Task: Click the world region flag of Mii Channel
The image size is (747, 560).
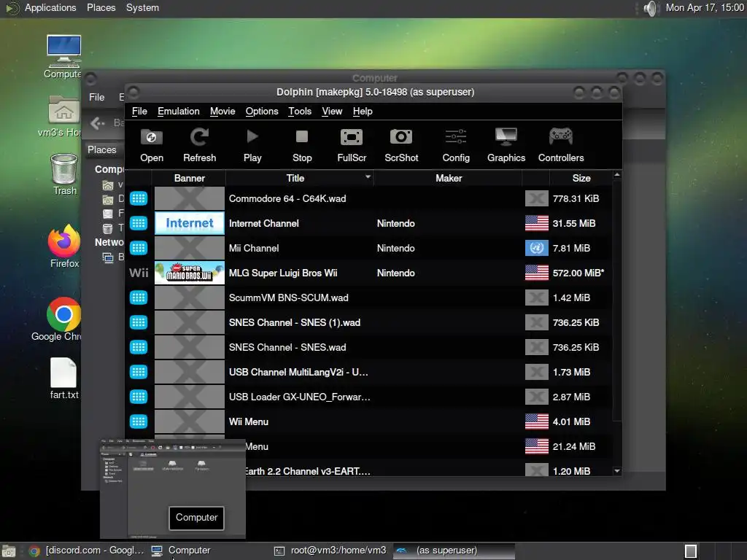Action: 536,248
